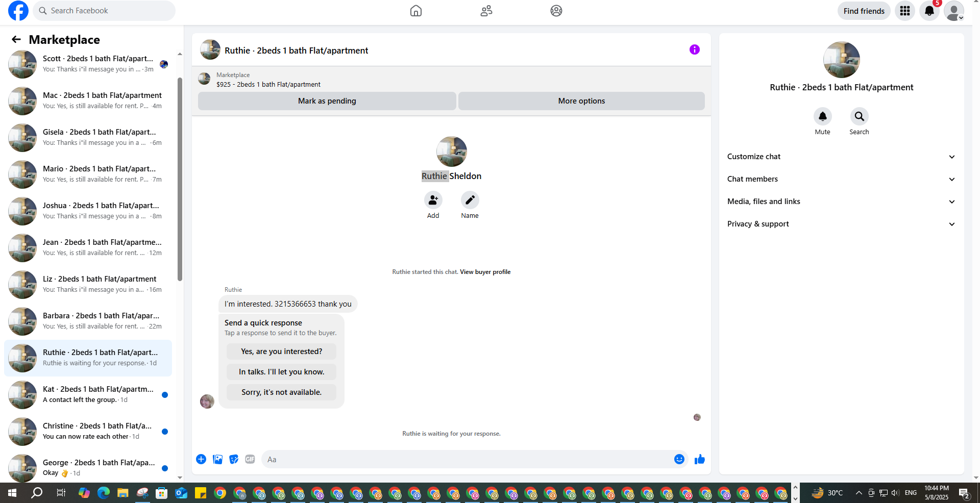
Task: Click the Find friends button
Action: coord(864,11)
